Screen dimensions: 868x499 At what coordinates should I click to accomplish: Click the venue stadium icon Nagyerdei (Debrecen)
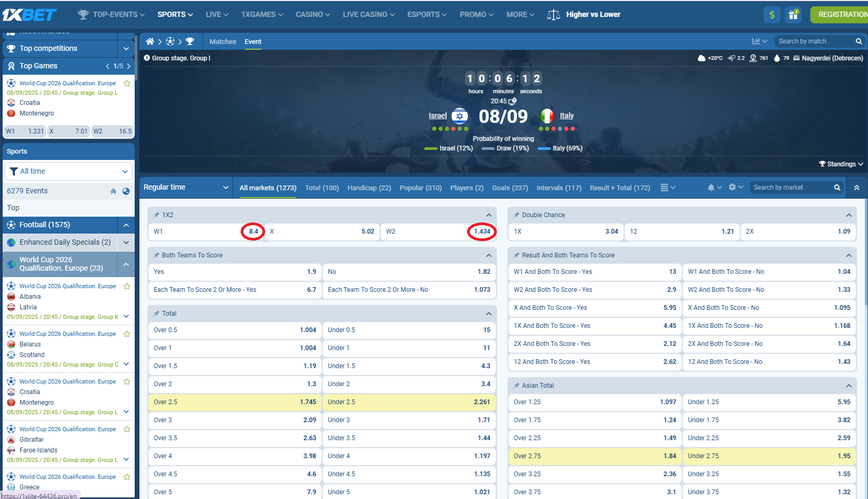[796, 58]
